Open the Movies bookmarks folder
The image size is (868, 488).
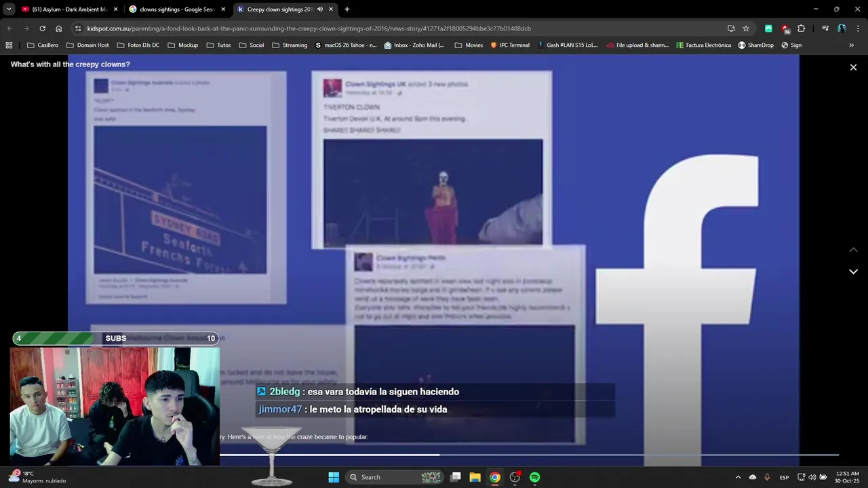pos(469,45)
